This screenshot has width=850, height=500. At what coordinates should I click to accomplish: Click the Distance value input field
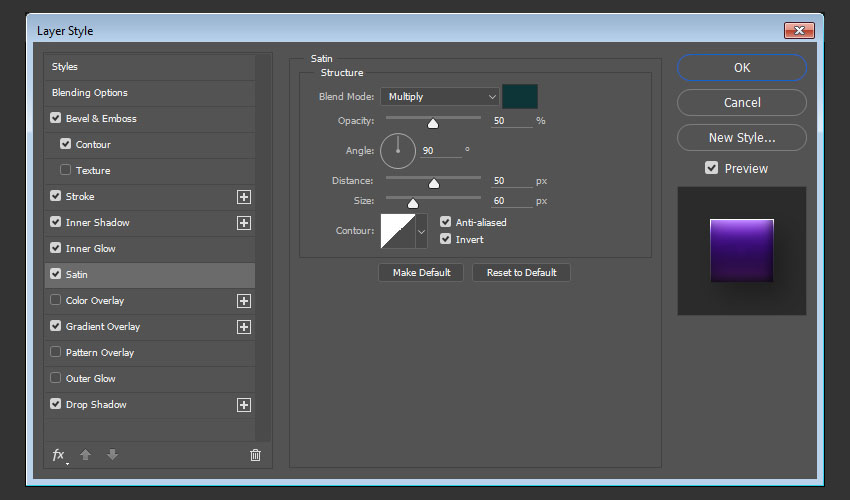click(511, 181)
